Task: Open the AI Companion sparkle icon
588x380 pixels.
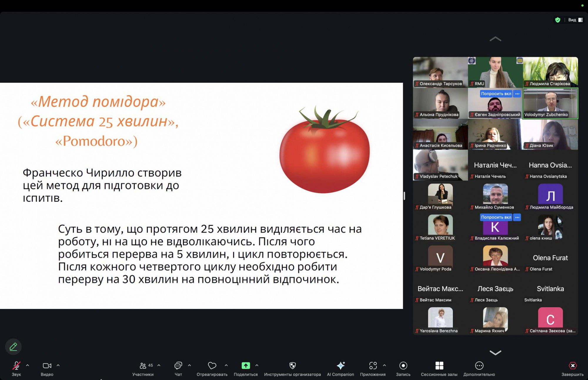Action: [340, 366]
